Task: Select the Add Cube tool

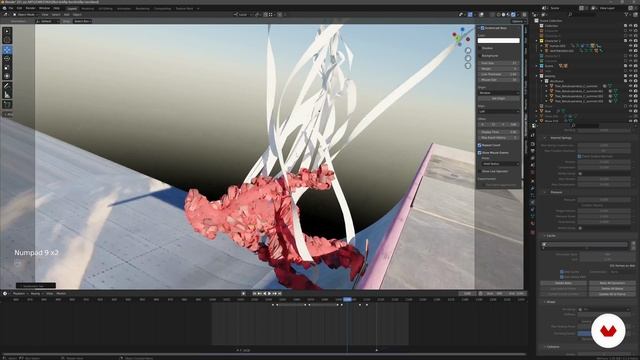Action: click(x=7, y=104)
